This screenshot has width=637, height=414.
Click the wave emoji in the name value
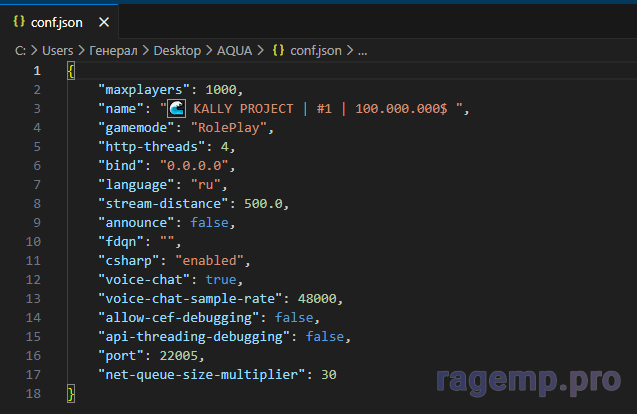176,109
